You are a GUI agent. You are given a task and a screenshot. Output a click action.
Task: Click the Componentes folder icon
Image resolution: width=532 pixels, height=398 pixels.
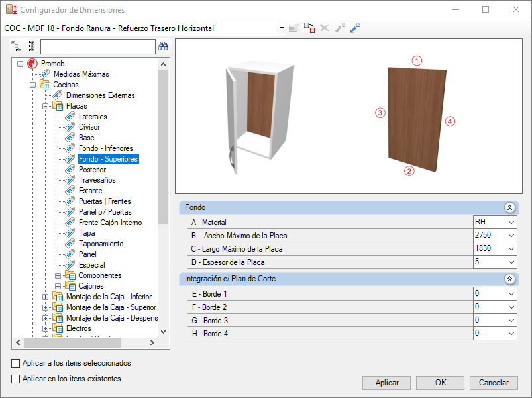[x=70, y=275]
